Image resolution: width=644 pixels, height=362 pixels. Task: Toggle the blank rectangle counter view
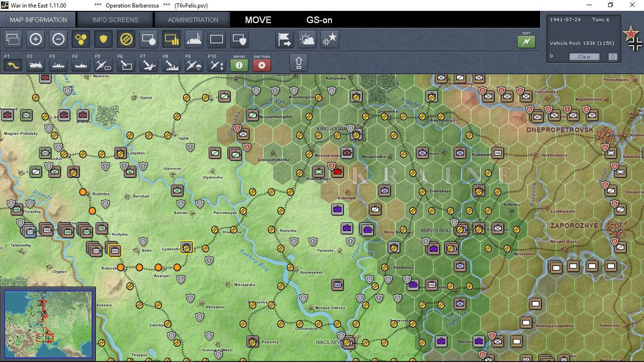(217, 39)
